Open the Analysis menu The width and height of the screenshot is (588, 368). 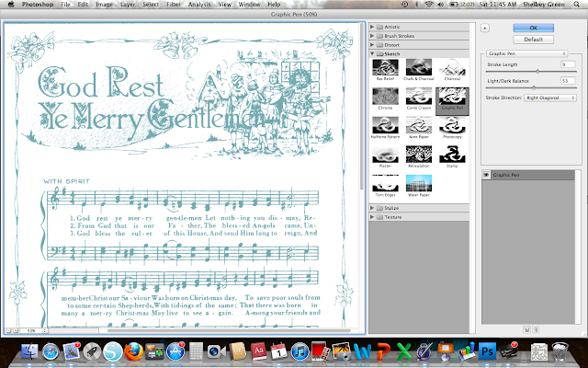coord(199,5)
